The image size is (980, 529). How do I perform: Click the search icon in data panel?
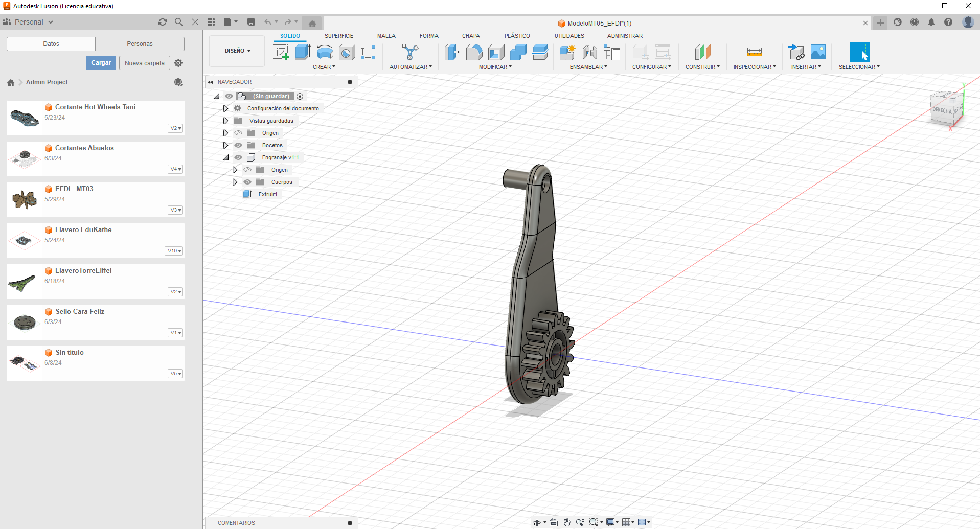(x=178, y=22)
